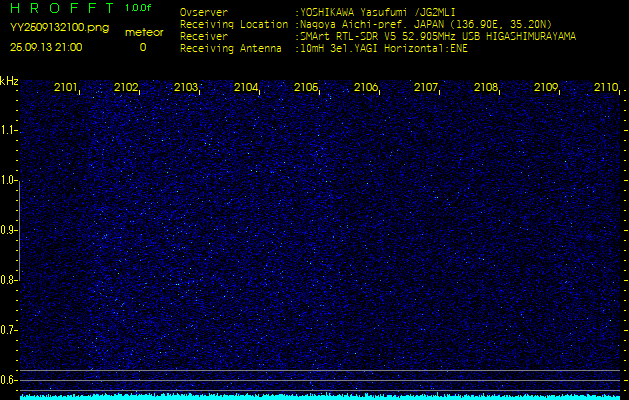The image size is (629, 400).
Task: Click the 2108 time marker
Action: tap(486, 88)
